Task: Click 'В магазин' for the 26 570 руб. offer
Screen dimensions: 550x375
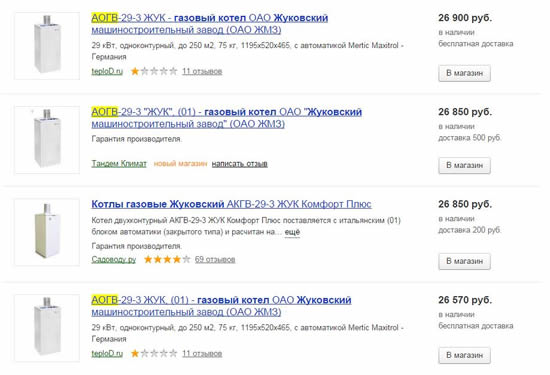Action: [464, 355]
